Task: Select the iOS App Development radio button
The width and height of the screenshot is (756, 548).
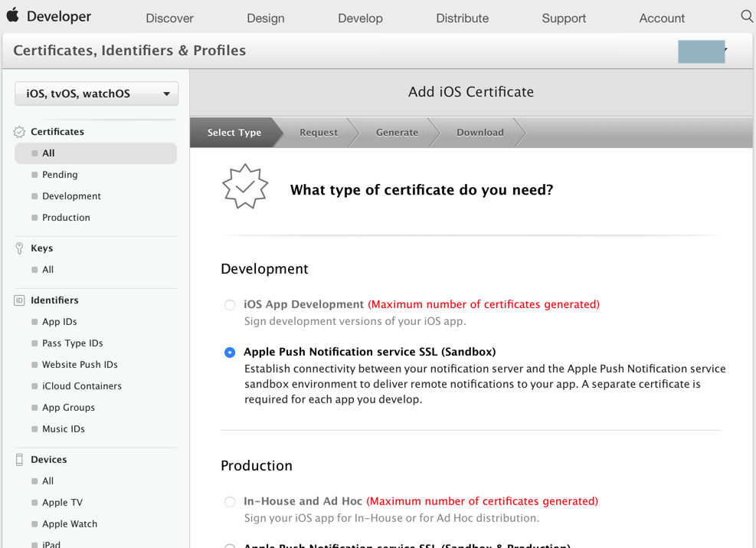Action: click(230, 305)
